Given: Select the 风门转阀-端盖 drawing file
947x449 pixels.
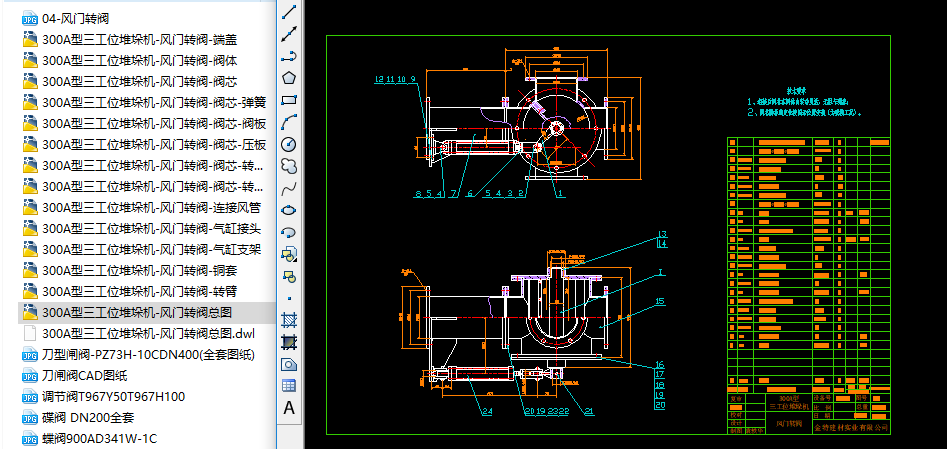Looking at the screenshot, I should click(139, 39).
